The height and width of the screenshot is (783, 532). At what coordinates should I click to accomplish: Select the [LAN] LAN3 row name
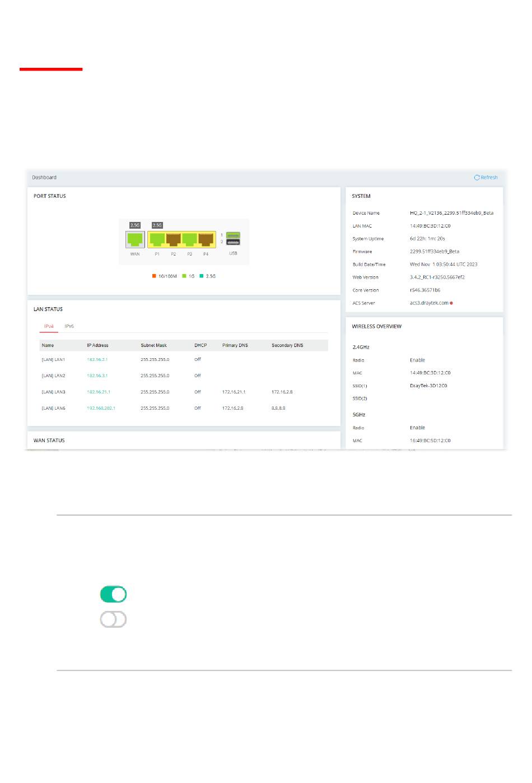tap(54, 392)
